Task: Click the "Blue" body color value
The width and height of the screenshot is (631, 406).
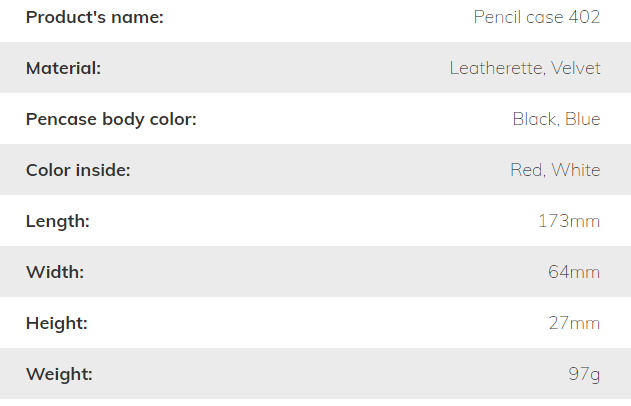Action: pyautogui.click(x=583, y=119)
